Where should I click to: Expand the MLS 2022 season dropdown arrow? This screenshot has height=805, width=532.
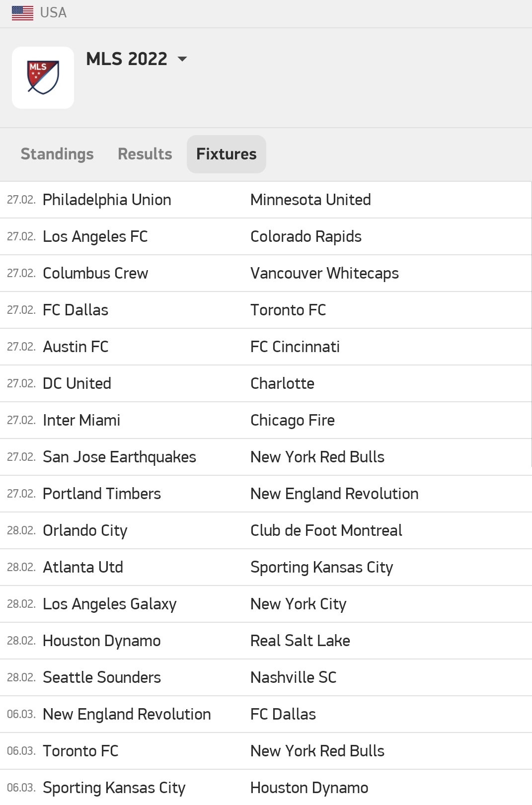[182, 59]
